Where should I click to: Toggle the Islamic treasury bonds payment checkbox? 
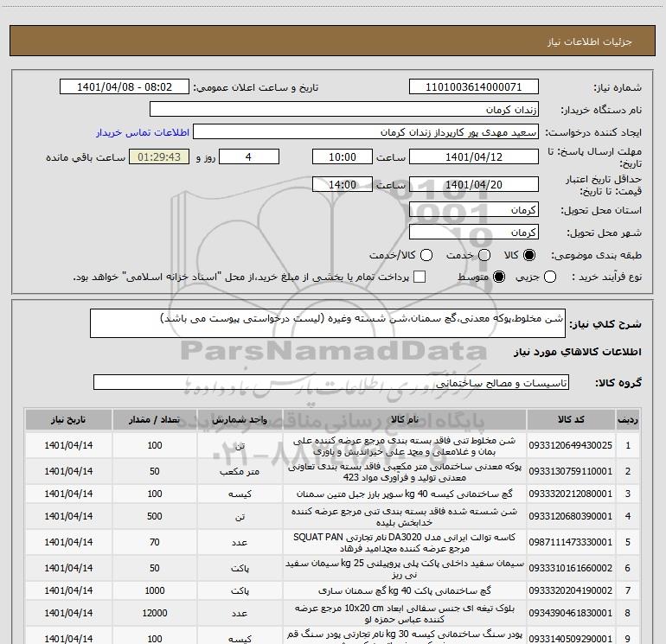pyautogui.click(x=419, y=277)
